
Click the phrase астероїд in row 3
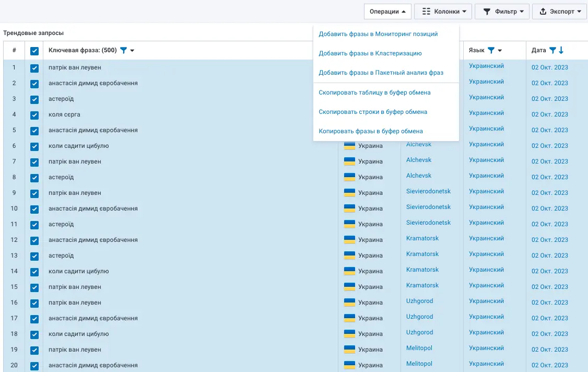click(61, 99)
